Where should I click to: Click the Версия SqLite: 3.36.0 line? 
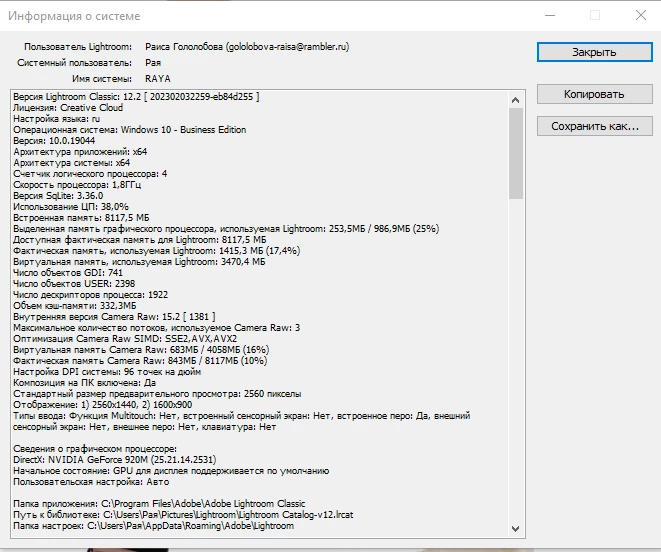pyautogui.click(x=58, y=196)
